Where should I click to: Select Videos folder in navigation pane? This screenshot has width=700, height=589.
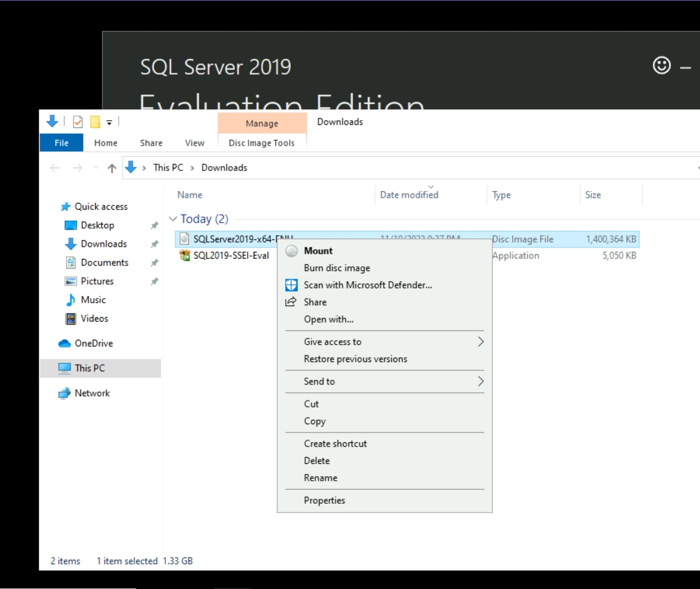(x=94, y=318)
